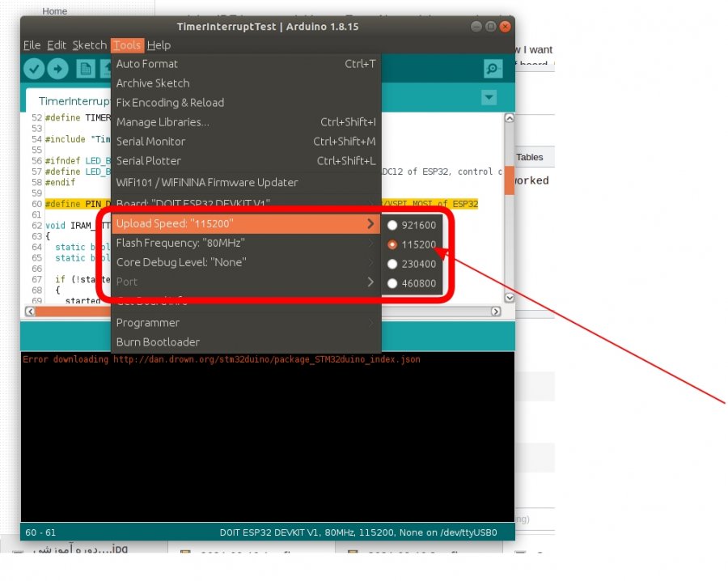Close the open Tools menu

(x=127, y=45)
